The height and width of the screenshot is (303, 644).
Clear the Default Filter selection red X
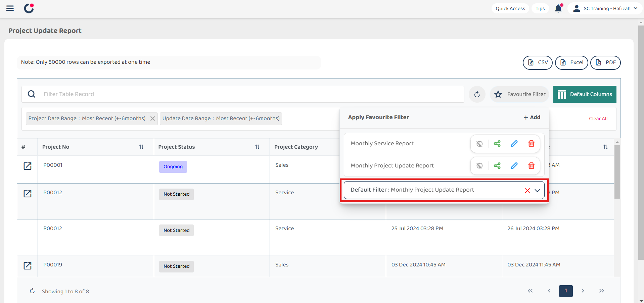(x=527, y=191)
